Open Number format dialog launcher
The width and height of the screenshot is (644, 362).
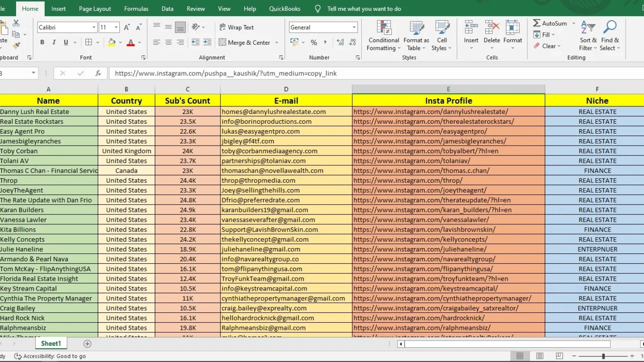click(x=358, y=58)
